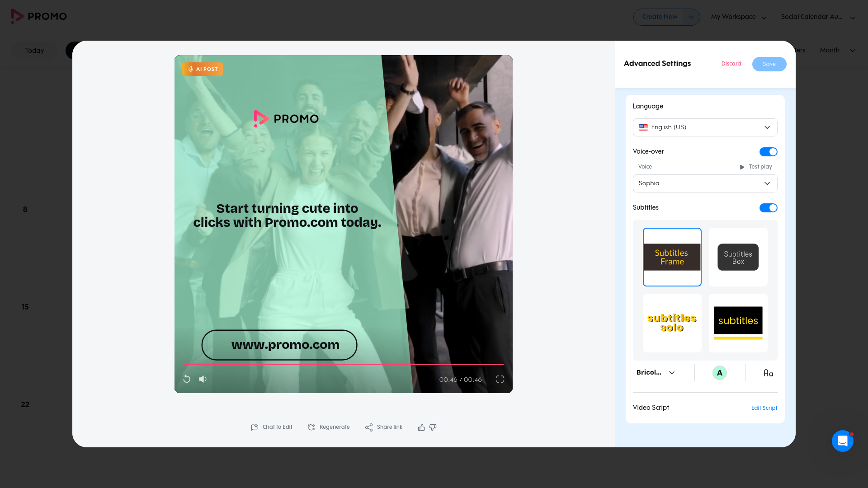Click calendar date 8
This screenshot has height=488, width=868.
point(25,210)
